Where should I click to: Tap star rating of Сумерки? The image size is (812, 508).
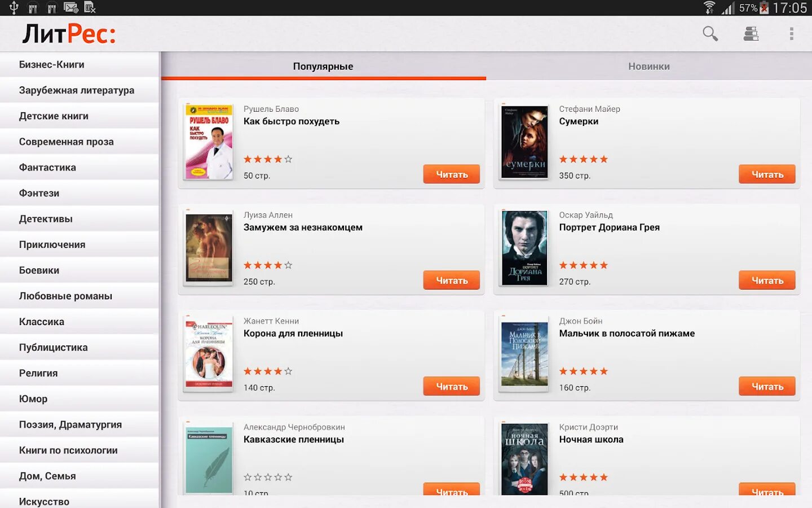click(x=584, y=159)
